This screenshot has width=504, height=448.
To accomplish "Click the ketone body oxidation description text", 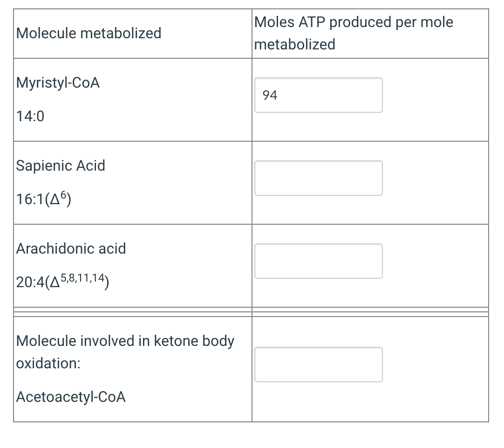I will pyautogui.click(x=125, y=352).
